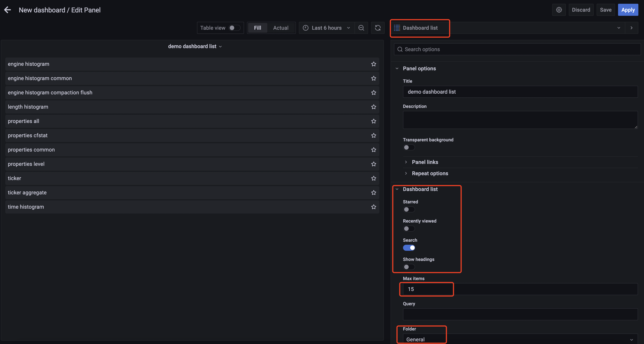Select the Fill display mode

coord(257,28)
